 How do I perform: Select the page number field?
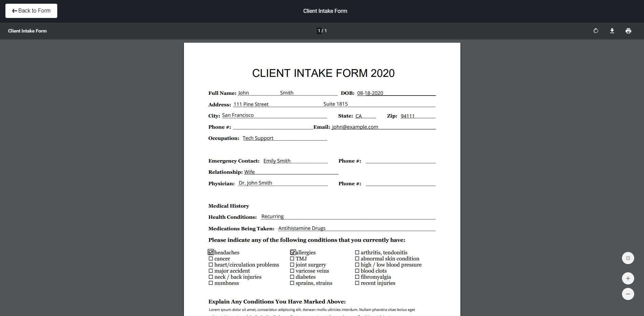click(319, 31)
